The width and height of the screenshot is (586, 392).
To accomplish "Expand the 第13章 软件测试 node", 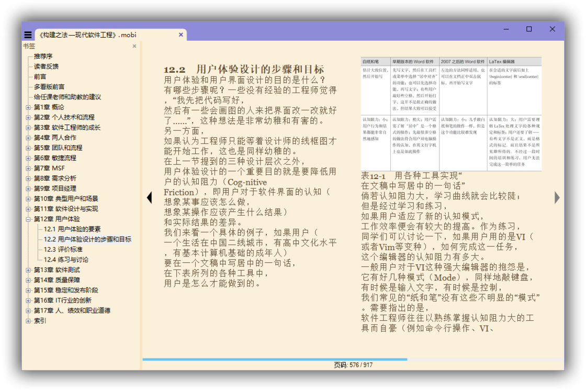I will (28, 270).
